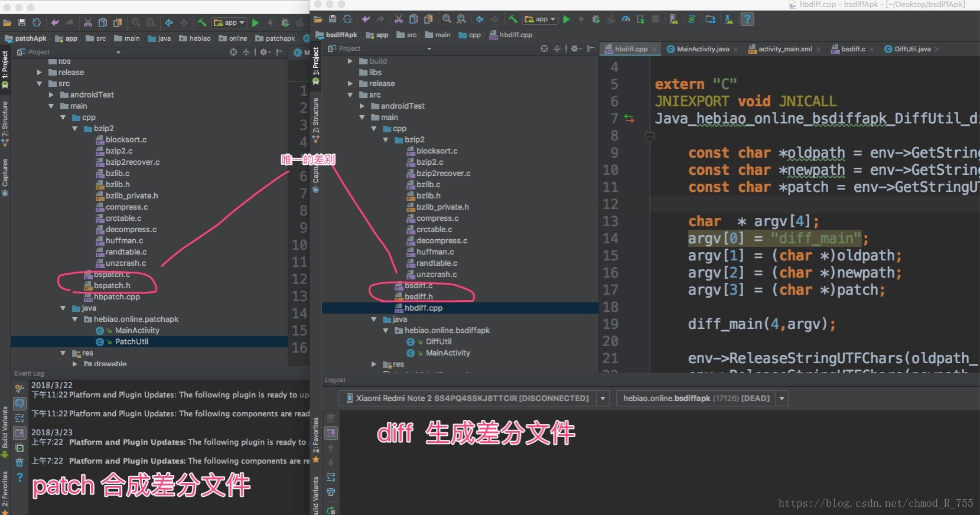The height and width of the screenshot is (515, 980).
Task: Click bsdiffApk breadcrumb root
Action: pos(337,35)
